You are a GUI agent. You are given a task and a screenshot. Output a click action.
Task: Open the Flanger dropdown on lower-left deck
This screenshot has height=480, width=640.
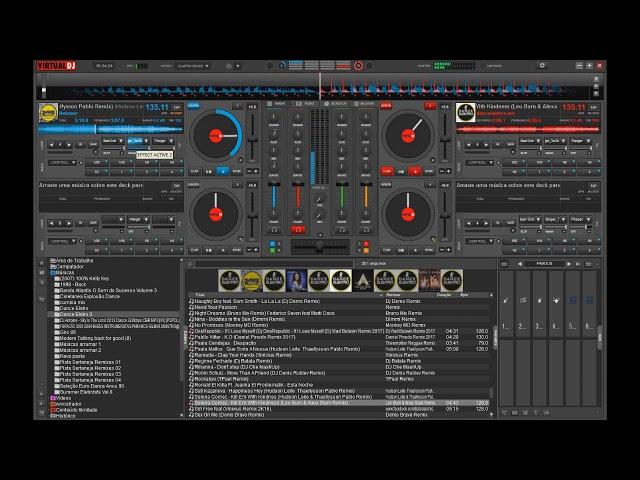coord(138,220)
